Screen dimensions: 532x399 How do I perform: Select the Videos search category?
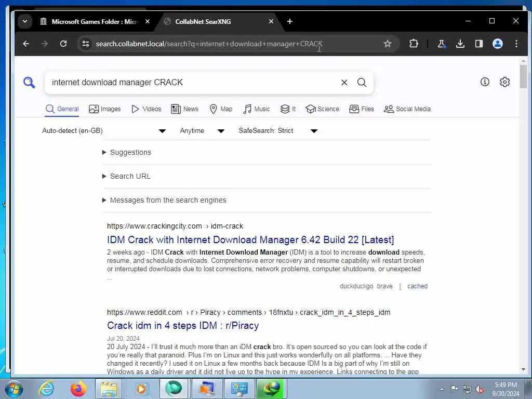146,109
